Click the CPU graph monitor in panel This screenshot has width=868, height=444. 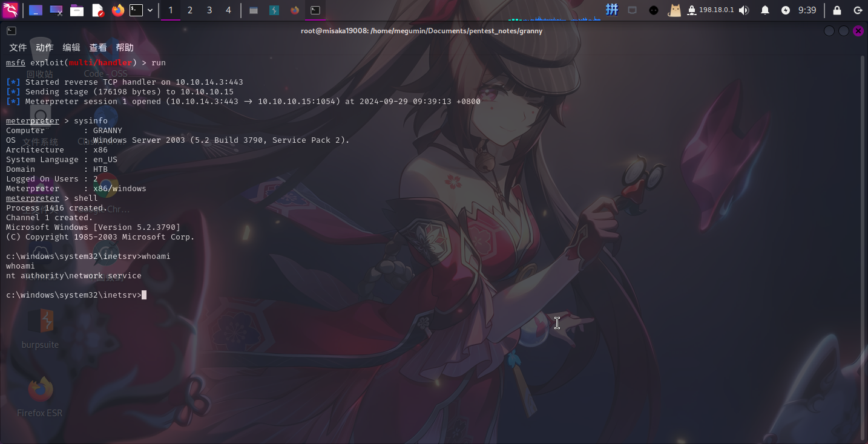point(554,10)
